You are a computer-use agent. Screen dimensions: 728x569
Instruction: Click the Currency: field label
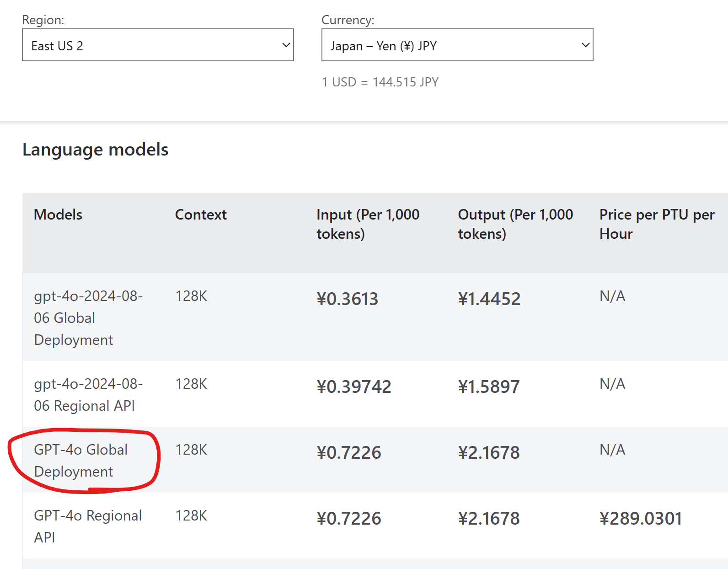(x=348, y=20)
